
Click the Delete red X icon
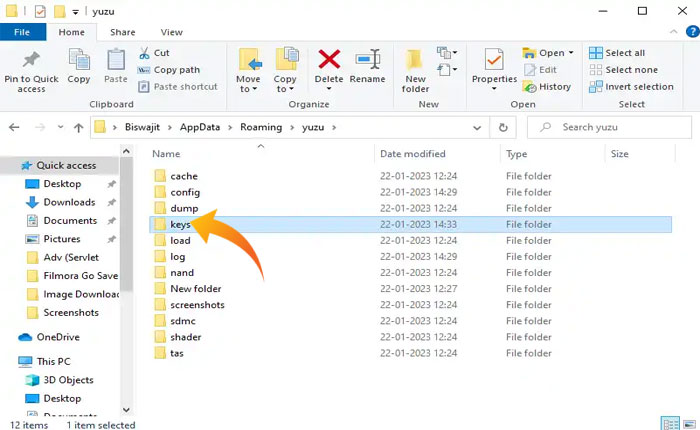pos(329,62)
